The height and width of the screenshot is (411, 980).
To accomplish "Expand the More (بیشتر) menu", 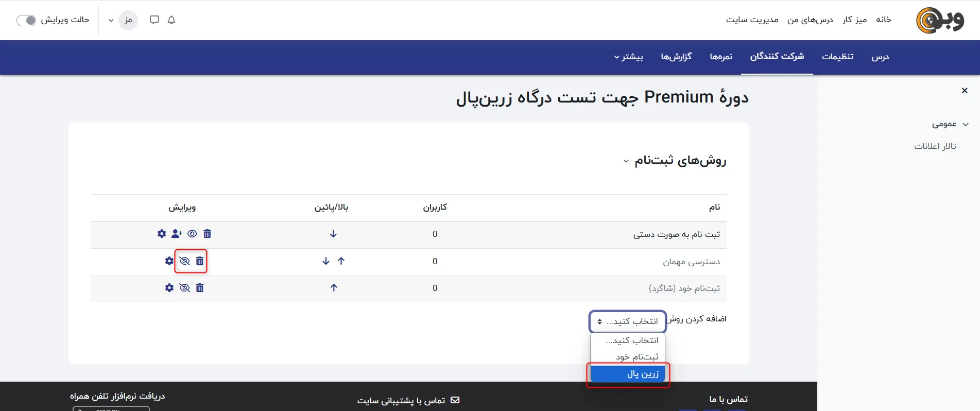I will click(628, 57).
